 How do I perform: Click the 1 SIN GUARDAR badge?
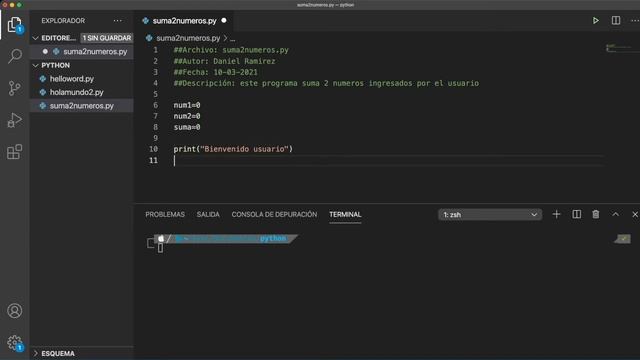(x=107, y=38)
